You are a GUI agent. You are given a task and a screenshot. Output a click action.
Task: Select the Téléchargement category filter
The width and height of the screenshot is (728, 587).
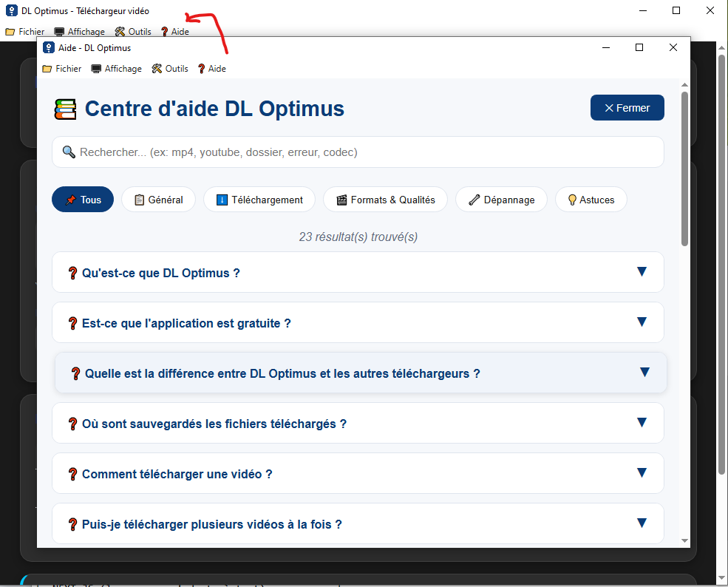(x=259, y=199)
